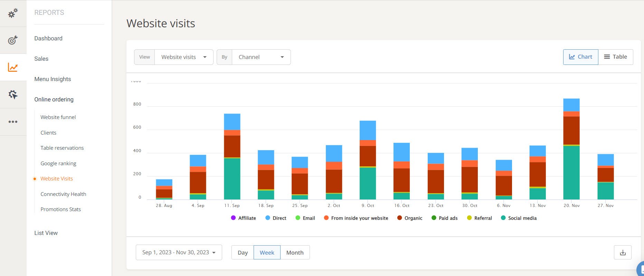Group chart data by Day
644x276 pixels.
click(x=243, y=253)
